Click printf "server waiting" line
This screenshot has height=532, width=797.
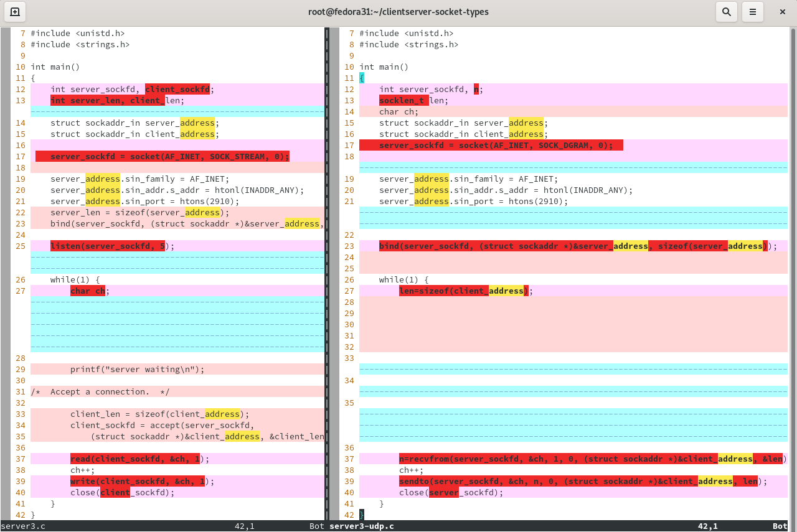click(x=137, y=370)
